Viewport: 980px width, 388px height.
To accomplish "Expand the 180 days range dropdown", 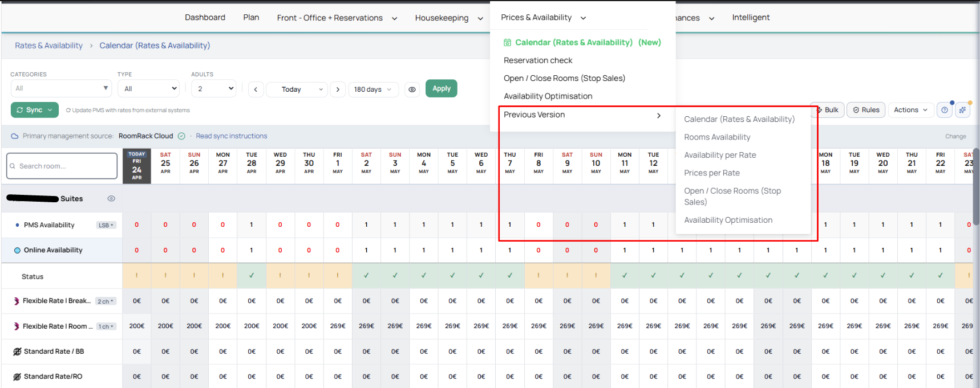I will 372,89.
